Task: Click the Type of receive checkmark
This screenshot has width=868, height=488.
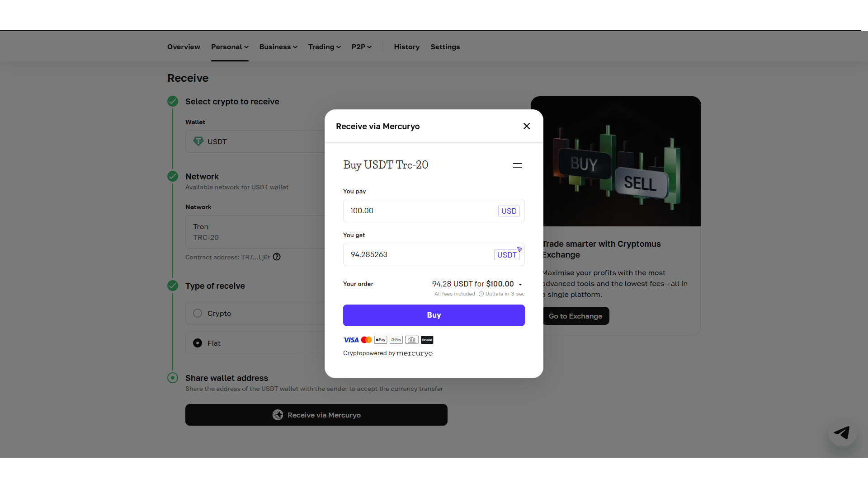Action: tap(173, 286)
